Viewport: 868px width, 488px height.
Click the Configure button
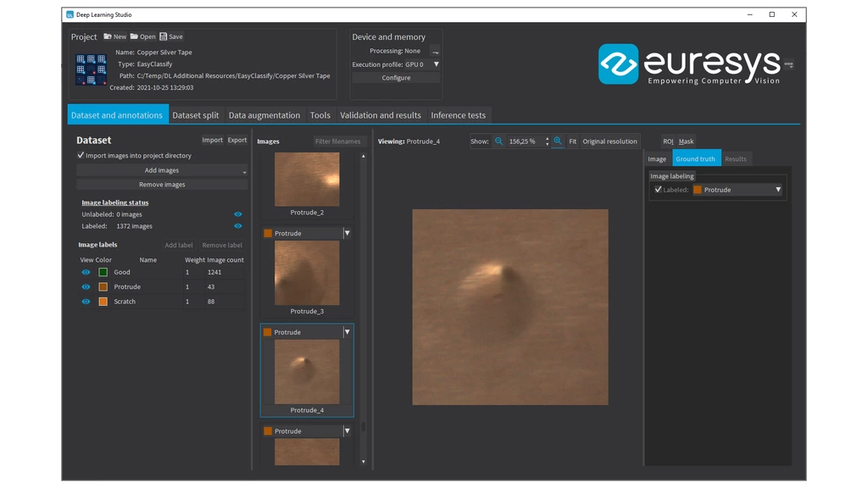click(x=395, y=77)
